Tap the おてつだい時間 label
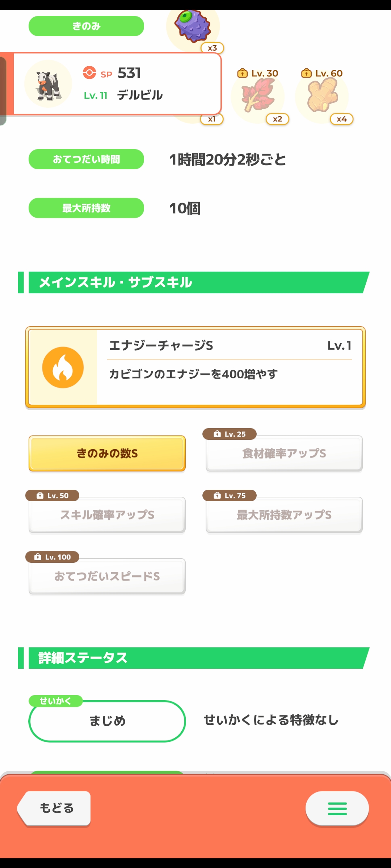Screen dimensions: 391x868 [86, 159]
